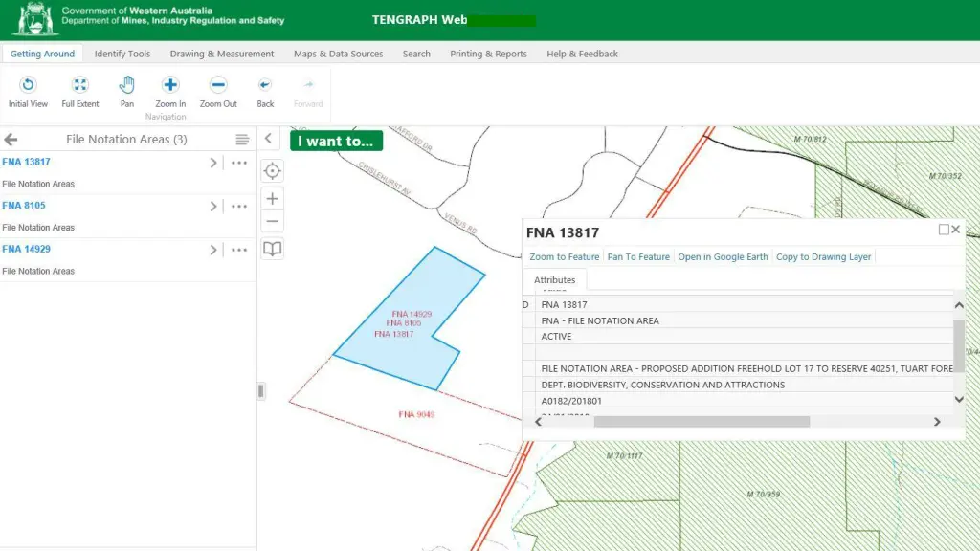Click DEPT. BIODIVERSITY, CONSERVATION AND ATTRACTIONS value
980x551 pixels.
663,385
